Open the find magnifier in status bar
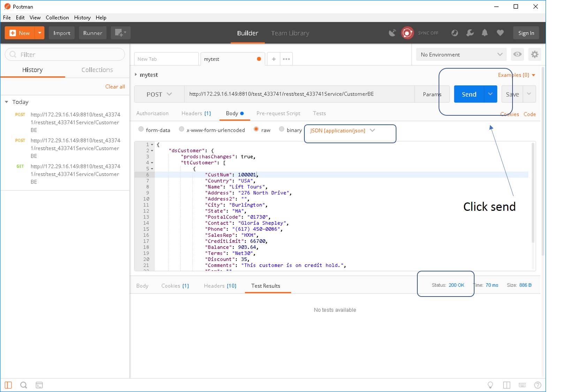Screen dimensions: 569x392 pyautogui.click(x=24, y=385)
